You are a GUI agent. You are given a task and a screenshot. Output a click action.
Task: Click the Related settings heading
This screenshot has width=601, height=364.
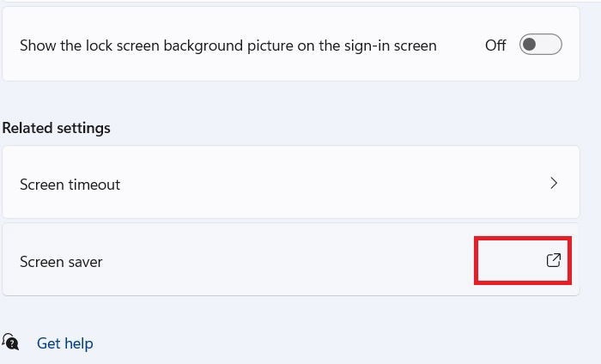pyautogui.click(x=57, y=128)
